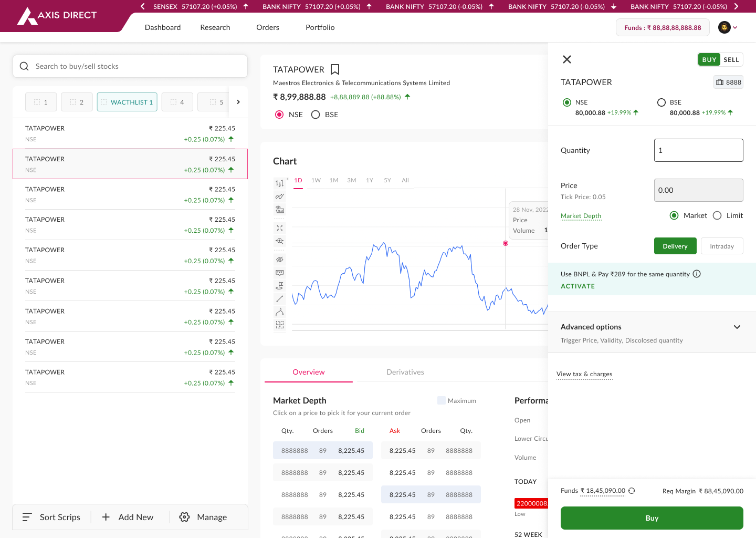The height and width of the screenshot is (538, 756).
Task: Close the order panel with X
Action: 567,59
